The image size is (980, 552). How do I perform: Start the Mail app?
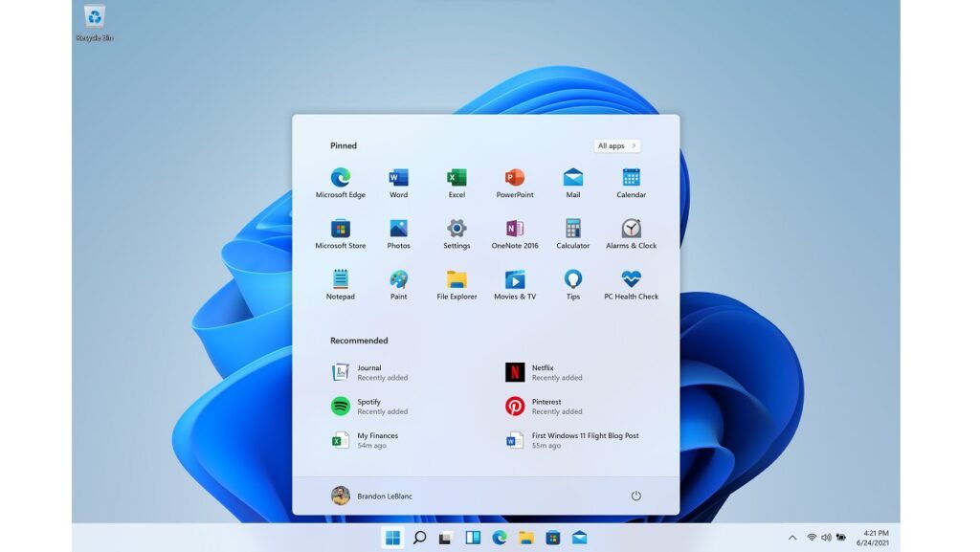coord(572,180)
